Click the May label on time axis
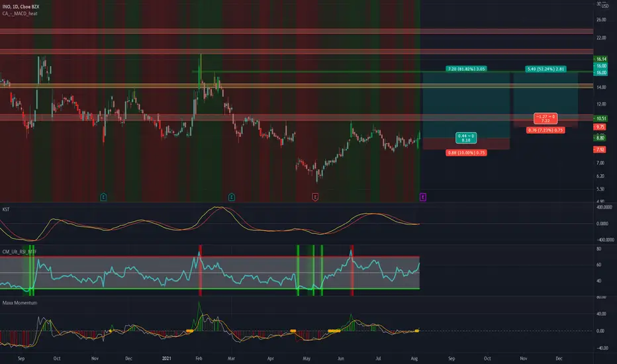The image size is (617, 364). 307,359
